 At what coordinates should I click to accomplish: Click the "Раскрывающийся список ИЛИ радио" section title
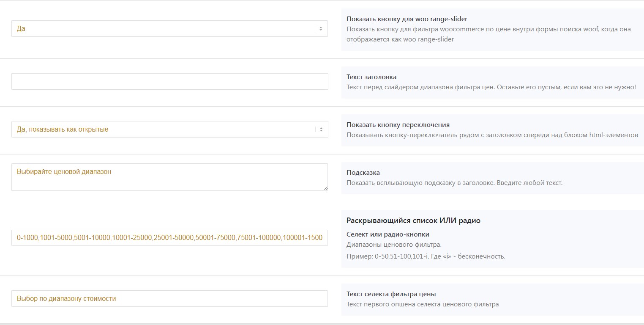[413, 220]
